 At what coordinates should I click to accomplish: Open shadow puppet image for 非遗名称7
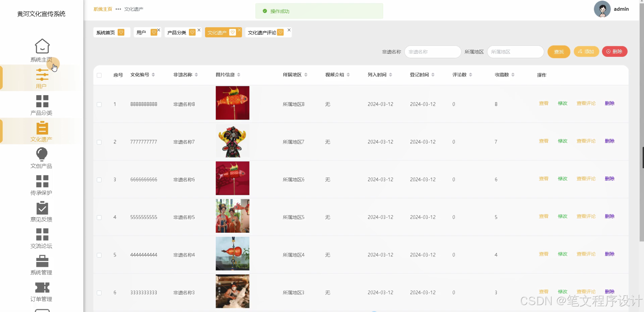(x=233, y=141)
